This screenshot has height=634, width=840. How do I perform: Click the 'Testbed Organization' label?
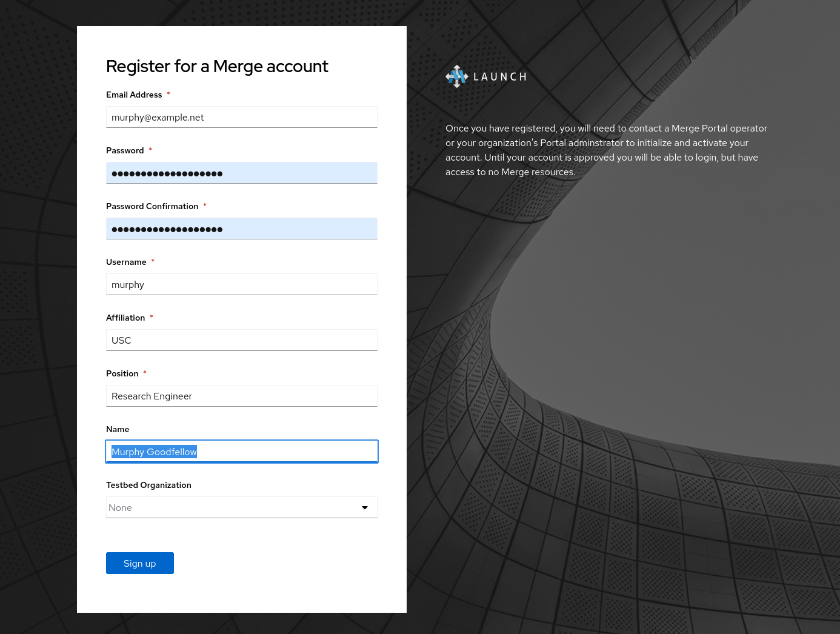click(x=148, y=485)
